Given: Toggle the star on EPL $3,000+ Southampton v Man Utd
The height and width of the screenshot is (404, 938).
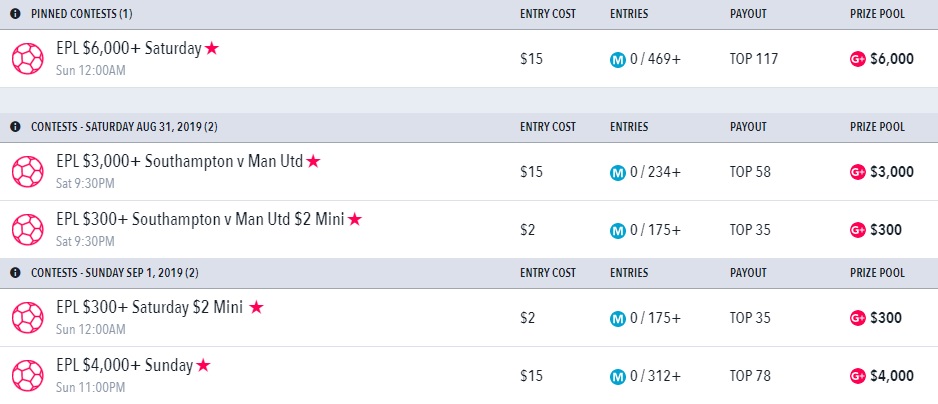Looking at the screenshot, I should (x=313, y=161).
